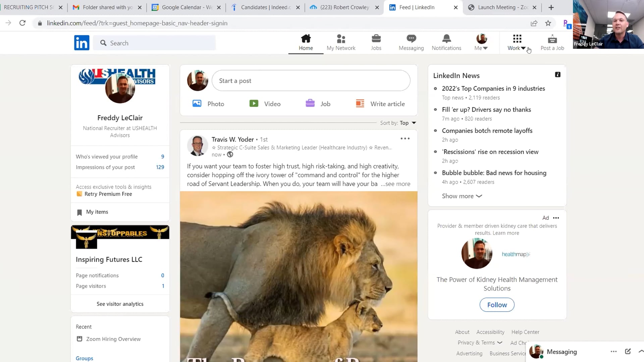Read Bubble bubble: Bad news for housing
Screen dimensions: 644x362
[494, 173]
